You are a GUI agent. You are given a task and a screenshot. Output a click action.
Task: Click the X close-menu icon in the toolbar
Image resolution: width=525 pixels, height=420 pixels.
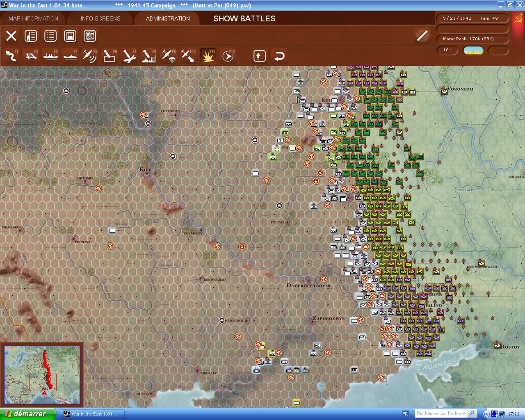coord(11,36)
